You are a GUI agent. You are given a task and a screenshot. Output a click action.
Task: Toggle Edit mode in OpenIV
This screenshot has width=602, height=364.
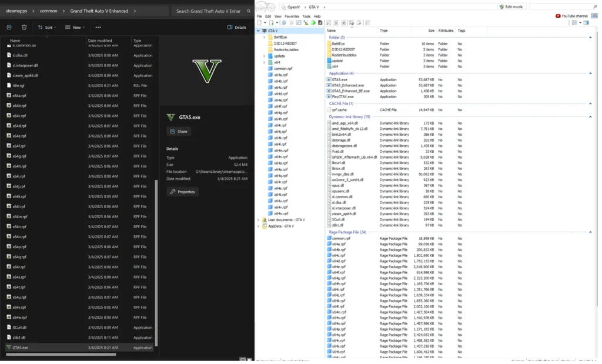click(x=511, y=7)
